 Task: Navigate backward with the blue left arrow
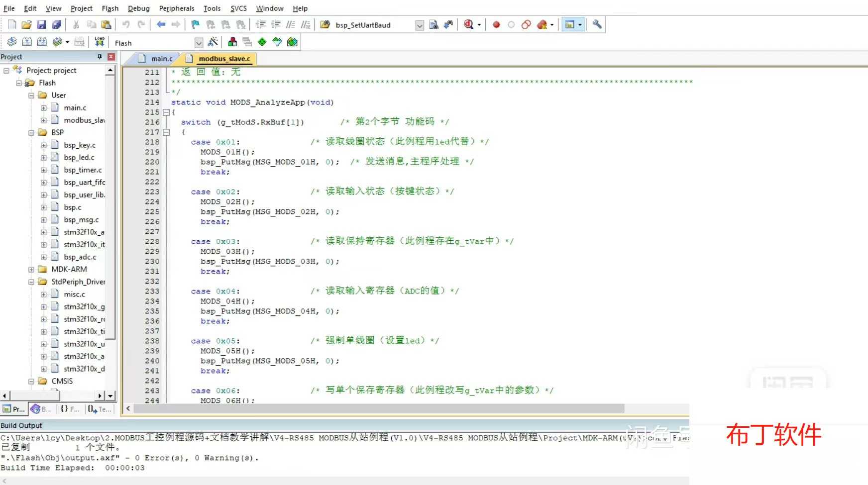point(161,24)
